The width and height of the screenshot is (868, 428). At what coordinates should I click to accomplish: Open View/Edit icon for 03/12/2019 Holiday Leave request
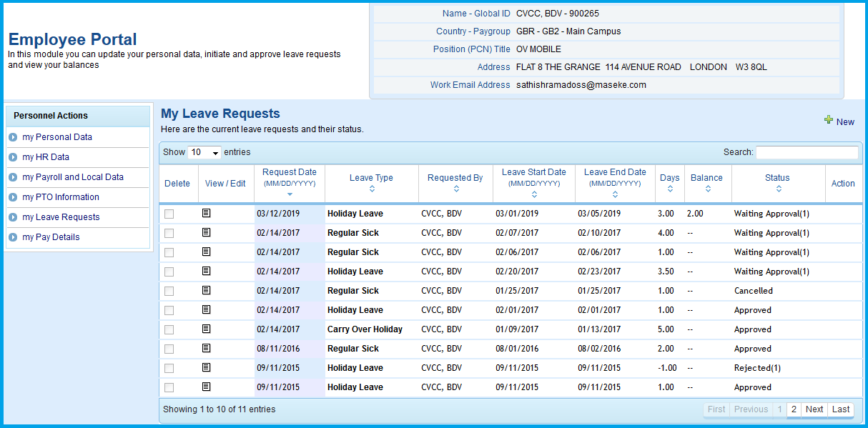(x=207, y=213)
